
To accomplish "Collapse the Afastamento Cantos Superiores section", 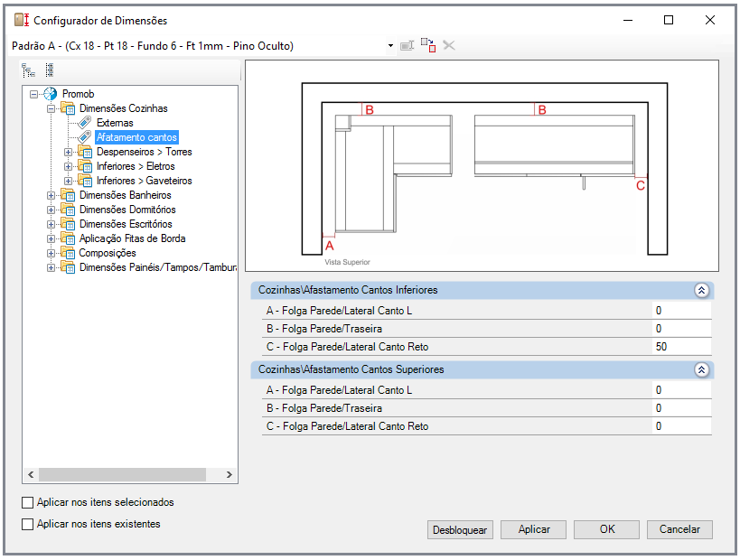I will point(701,369).
